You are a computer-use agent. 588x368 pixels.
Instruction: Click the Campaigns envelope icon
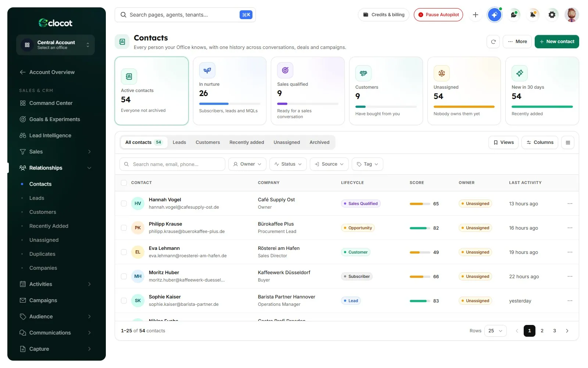tap(23, 300)
